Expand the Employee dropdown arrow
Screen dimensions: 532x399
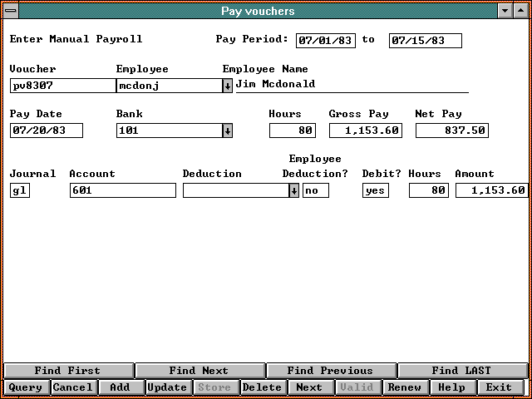coord(228,86)
